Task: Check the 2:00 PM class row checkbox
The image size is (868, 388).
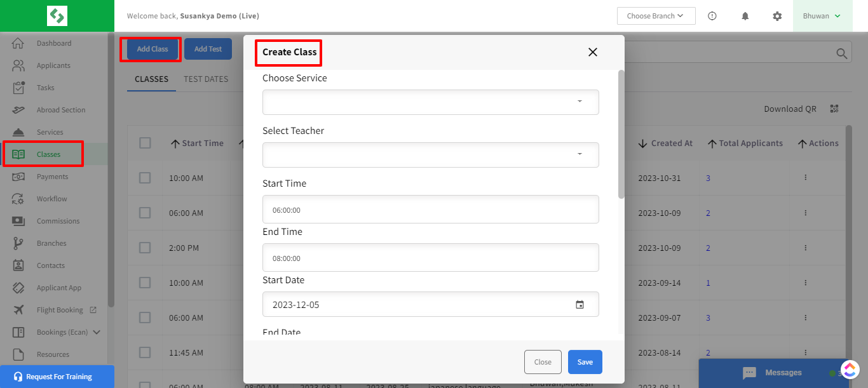Action: pos(145,247)
